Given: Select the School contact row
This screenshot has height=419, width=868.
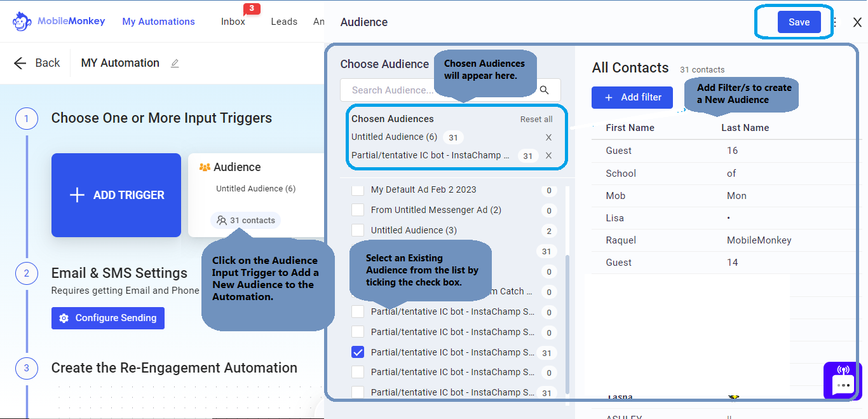Looking at the screenshot, I should click(722, 174).
